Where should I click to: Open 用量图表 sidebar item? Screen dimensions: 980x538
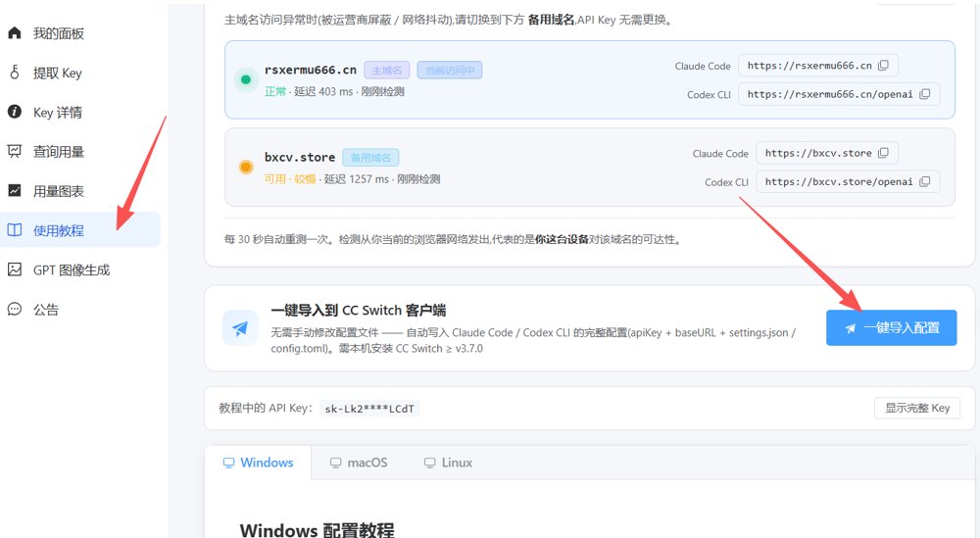pos(80,190)
